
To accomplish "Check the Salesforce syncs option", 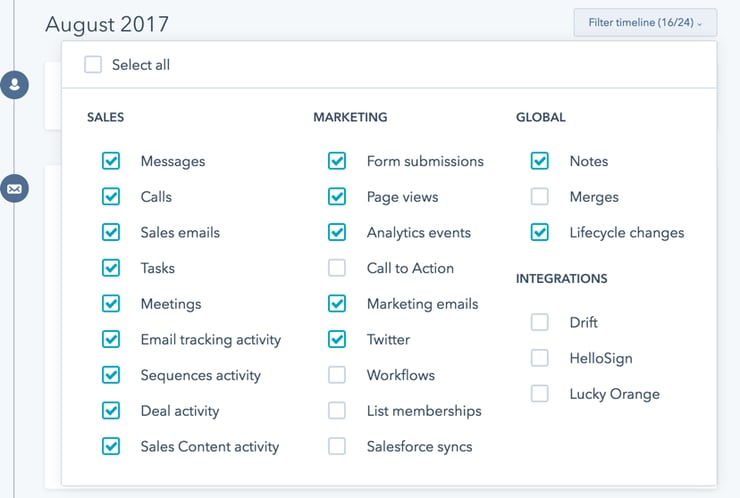I will click(x=337, y=447).
